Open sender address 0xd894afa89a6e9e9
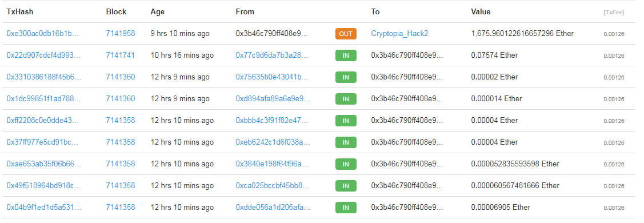 click(x=273, y=99)
